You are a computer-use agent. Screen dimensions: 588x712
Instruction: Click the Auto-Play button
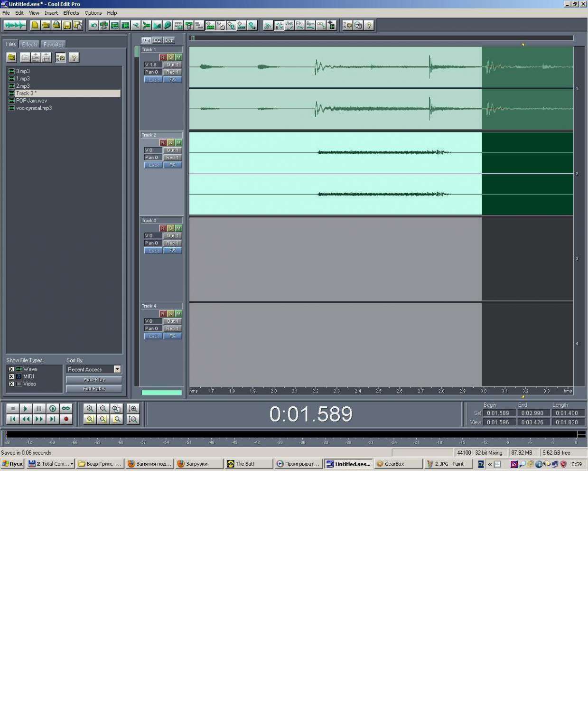point(94,380)
